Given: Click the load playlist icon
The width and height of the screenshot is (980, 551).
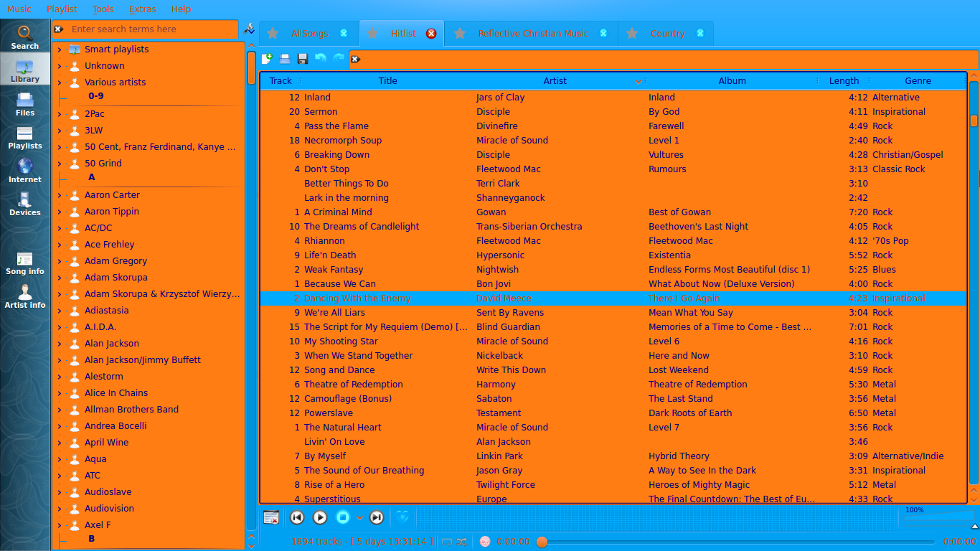Looking at the screenshot, I should coord(285,59).
